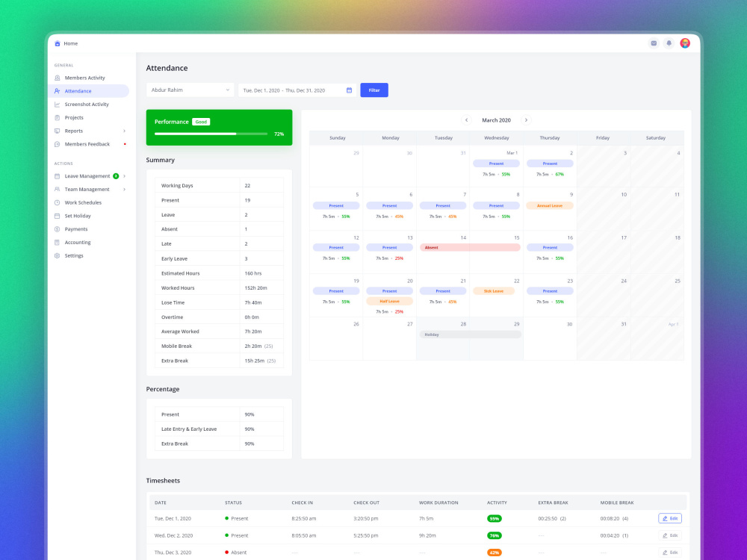Click the Reports sidebar icon
The image size is (747, 560).
tap(58, 131)
